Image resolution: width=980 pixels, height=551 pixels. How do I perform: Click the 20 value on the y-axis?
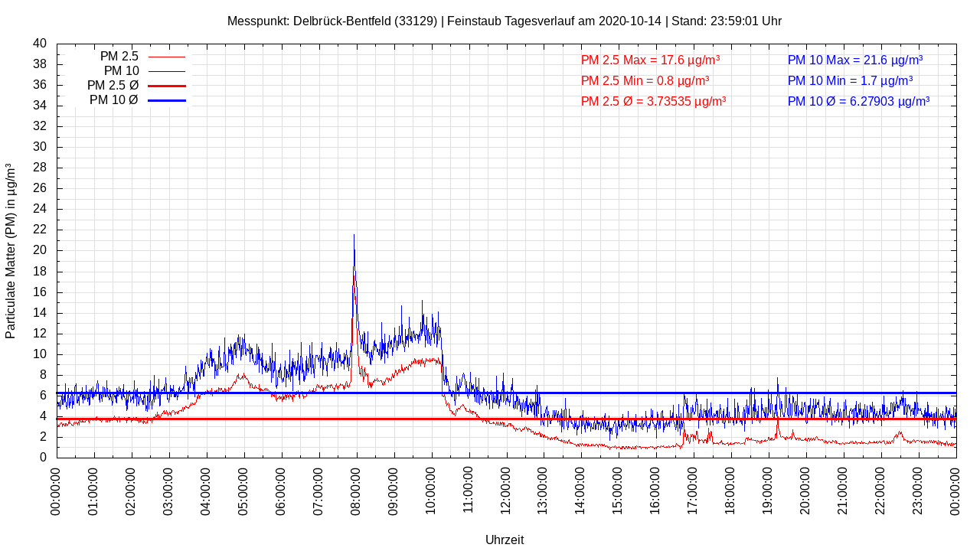coord(40,250)
